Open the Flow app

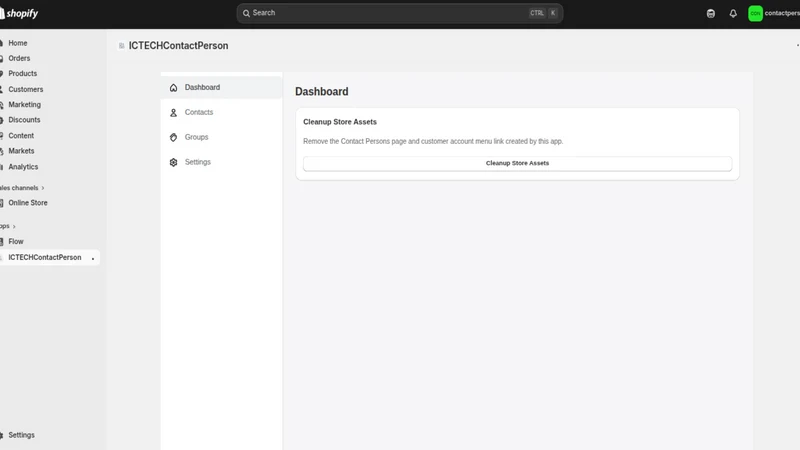click(16, 241)
